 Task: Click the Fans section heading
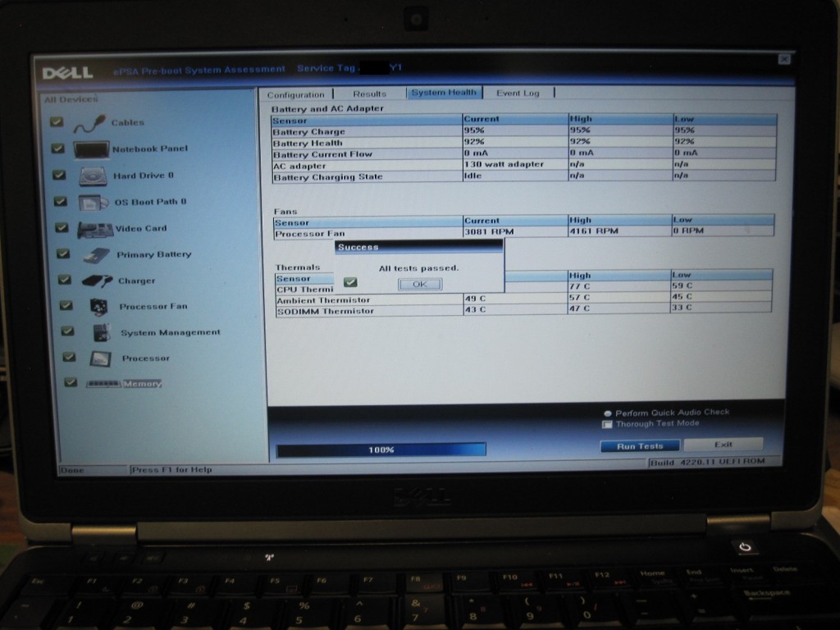(x=285, y=212)
